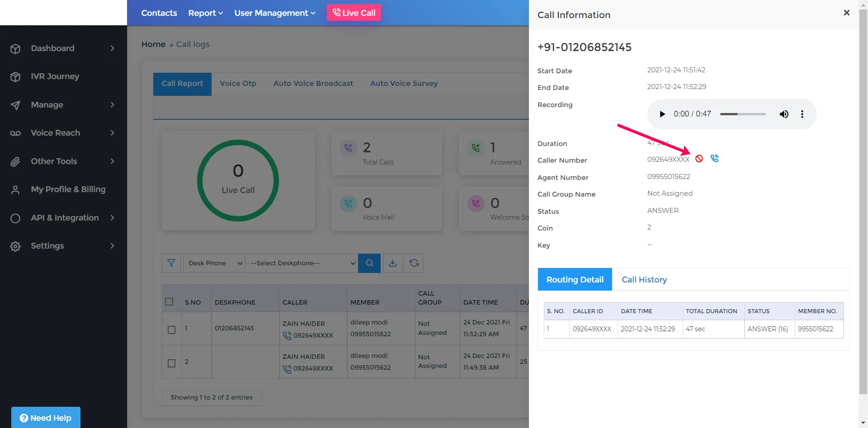868x428 pixels.
Task: Toggle the select-all checkbox in table header
Action: coord(169,301)
